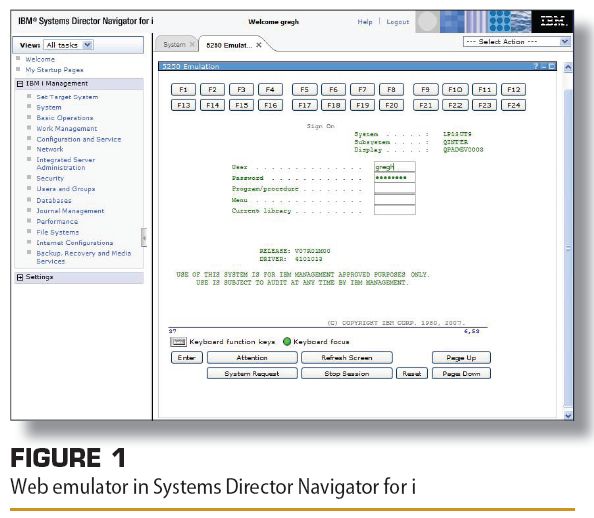Click the F24 function key button

tap(513, 105)
